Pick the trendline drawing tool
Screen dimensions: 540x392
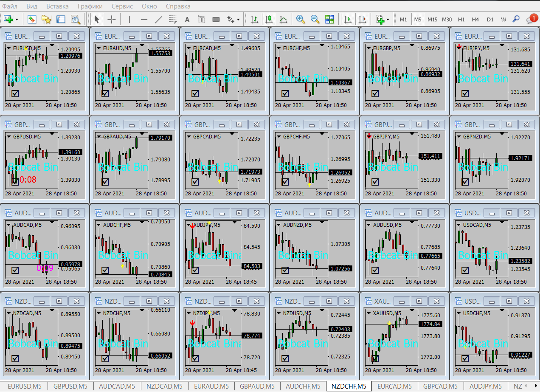click(x=158, y=19)
